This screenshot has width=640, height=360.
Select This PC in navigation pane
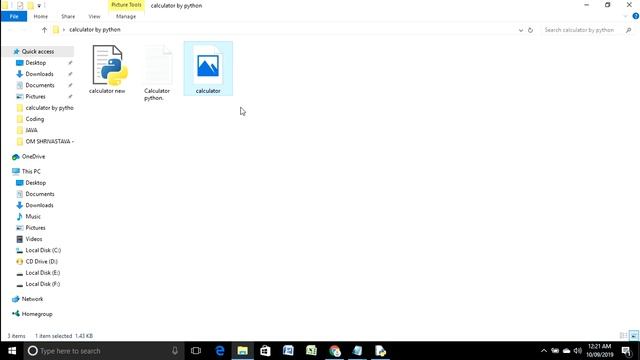tap(31, 171)
